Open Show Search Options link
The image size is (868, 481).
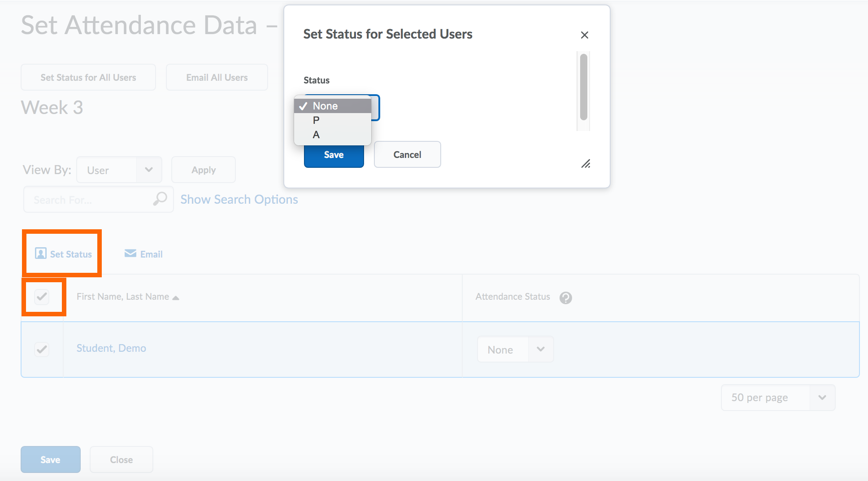(x=239, y=199)
